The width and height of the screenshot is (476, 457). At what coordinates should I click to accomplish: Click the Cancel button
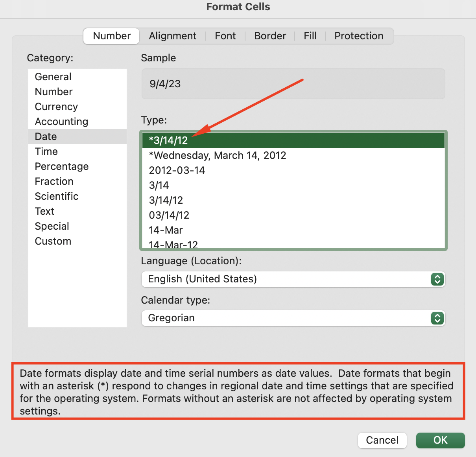point(382,440)
